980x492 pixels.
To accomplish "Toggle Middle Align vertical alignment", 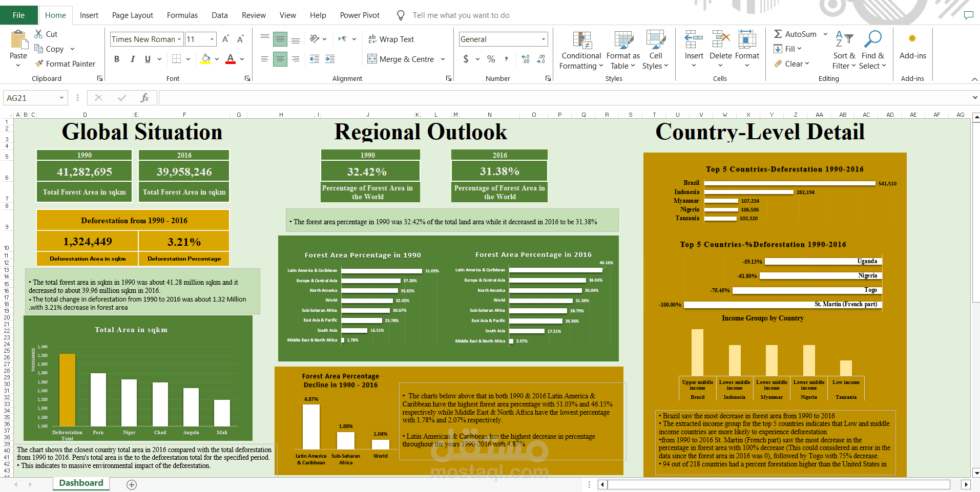I will pos(280,39).
